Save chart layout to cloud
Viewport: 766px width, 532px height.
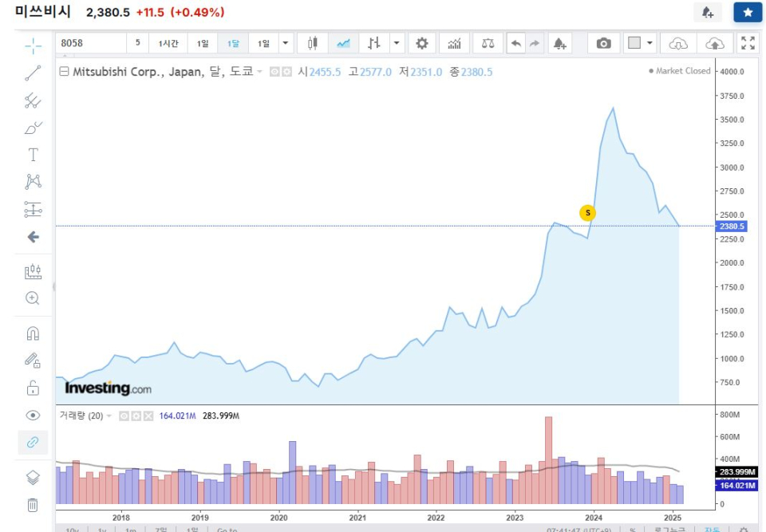[715, 43]
